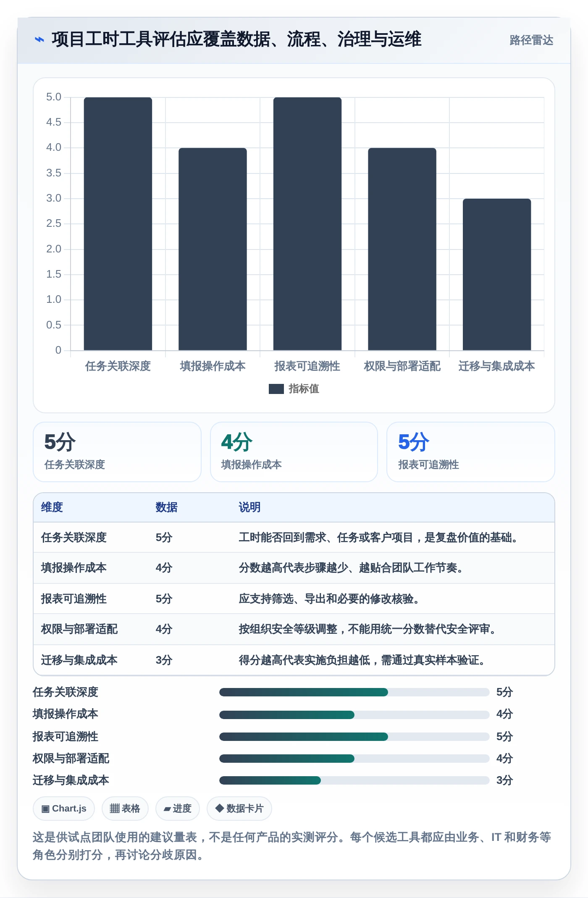Click the 报表可追溯性 progress bar
The image size is (588, 898).
(x=354, y=737)
